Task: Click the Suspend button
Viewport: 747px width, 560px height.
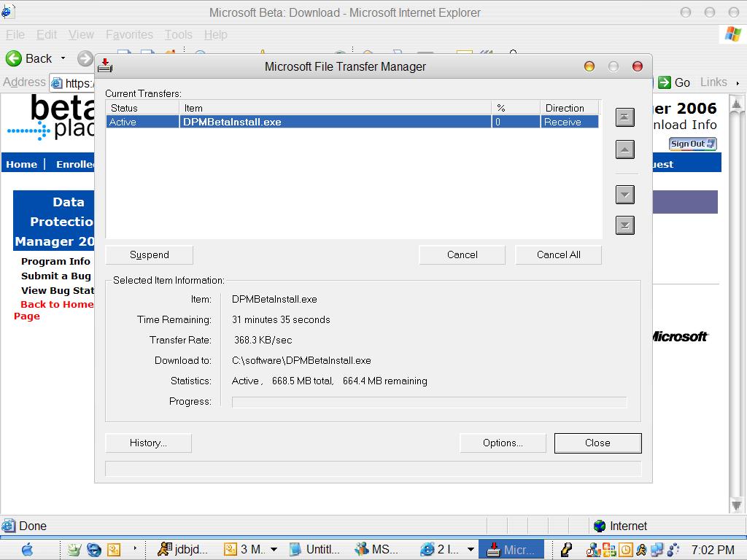Action: click(x=149, y=254)
